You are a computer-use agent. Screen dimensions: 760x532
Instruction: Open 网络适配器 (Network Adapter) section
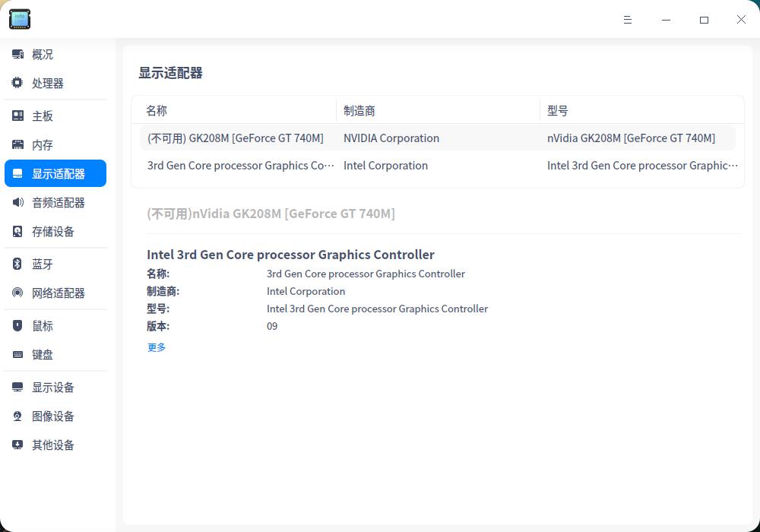coord(59,293)
